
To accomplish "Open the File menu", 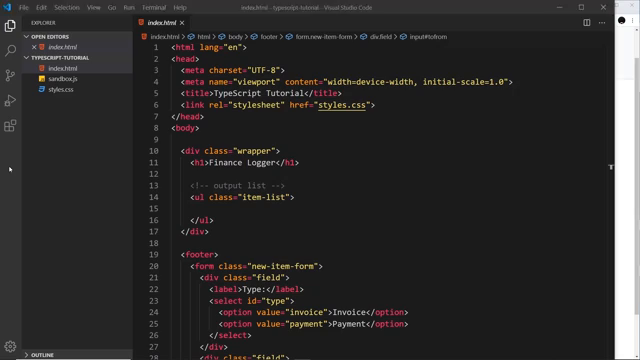I will 24,7.
